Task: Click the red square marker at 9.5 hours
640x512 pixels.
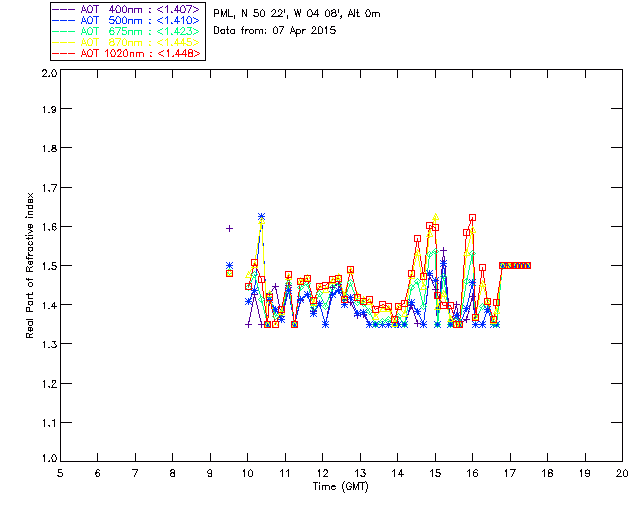Action: [229, 274]
